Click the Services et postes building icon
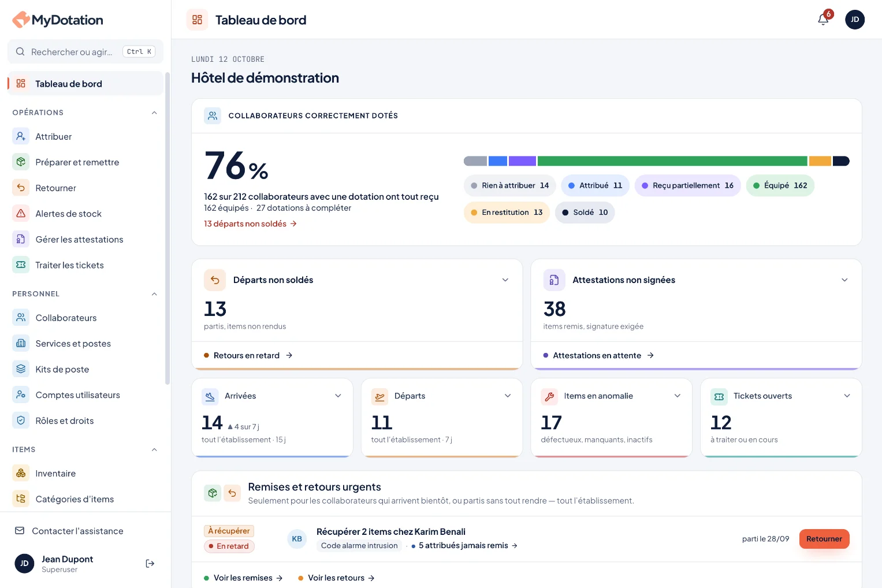The width and height of the screenshot is (882, 588). (x=21, y=344)
